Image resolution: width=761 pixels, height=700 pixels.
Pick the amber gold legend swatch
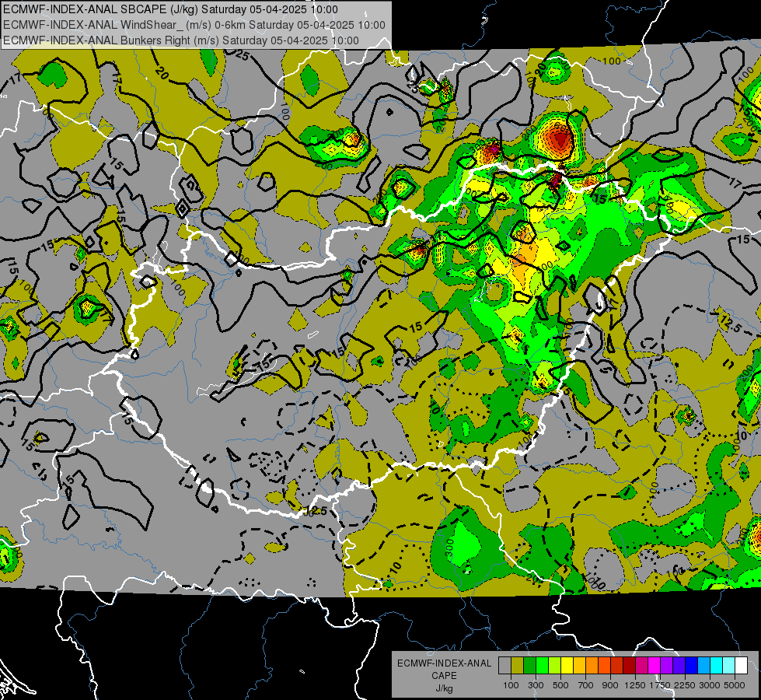(579, 666)
